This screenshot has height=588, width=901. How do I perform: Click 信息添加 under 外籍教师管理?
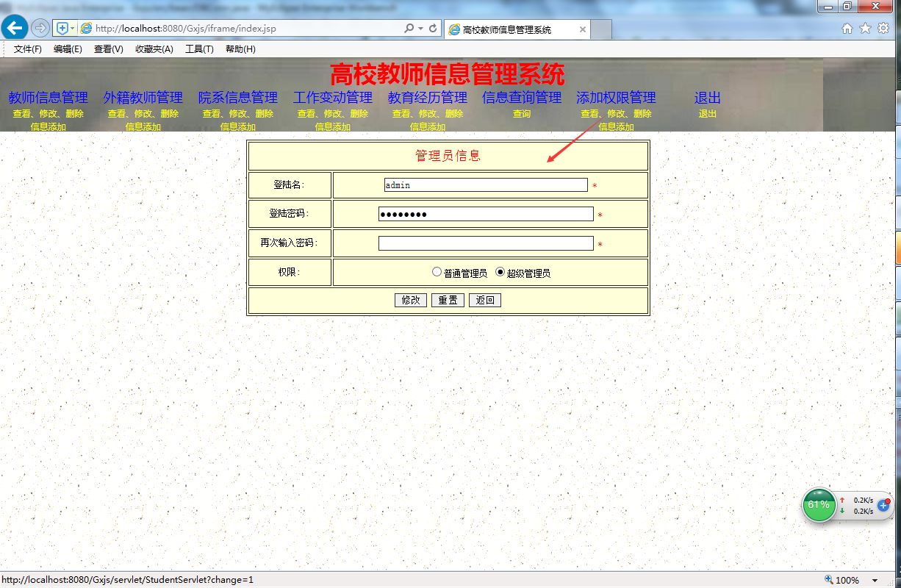[143, 127]
